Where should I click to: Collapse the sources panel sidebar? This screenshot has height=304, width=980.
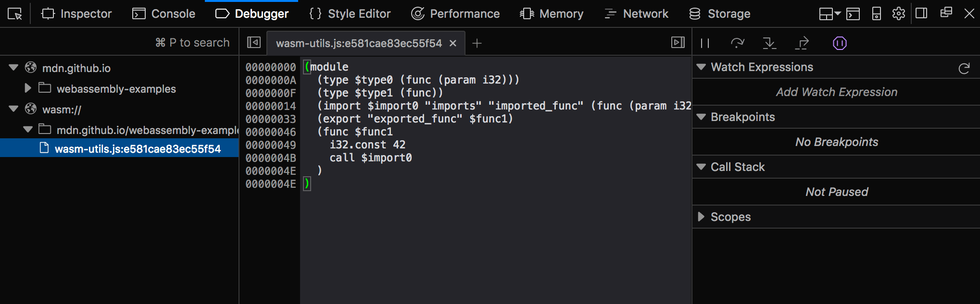[x=253, y=42]
